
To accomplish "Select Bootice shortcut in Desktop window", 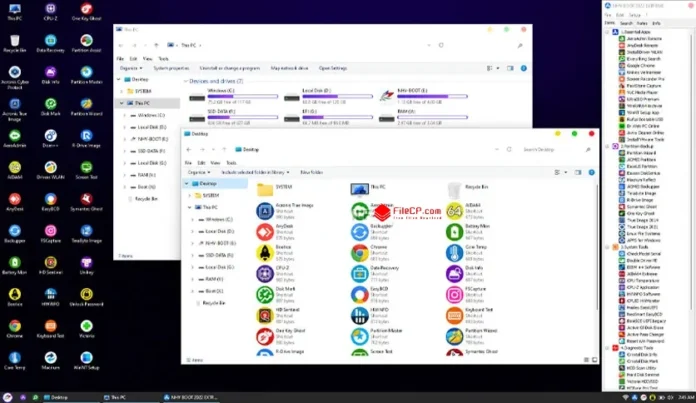I will 274,253.
